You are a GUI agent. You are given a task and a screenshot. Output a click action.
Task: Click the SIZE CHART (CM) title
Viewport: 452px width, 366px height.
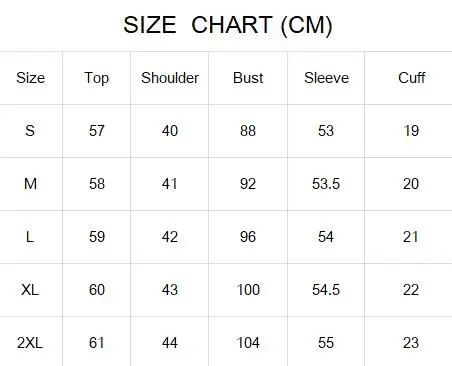pyautogui.click(x=228, y=25)
